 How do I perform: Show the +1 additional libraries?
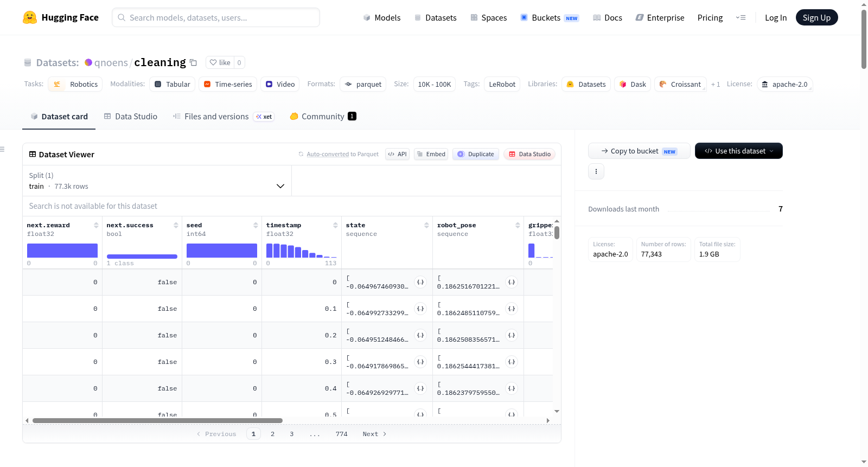click(x=716, y=85)
